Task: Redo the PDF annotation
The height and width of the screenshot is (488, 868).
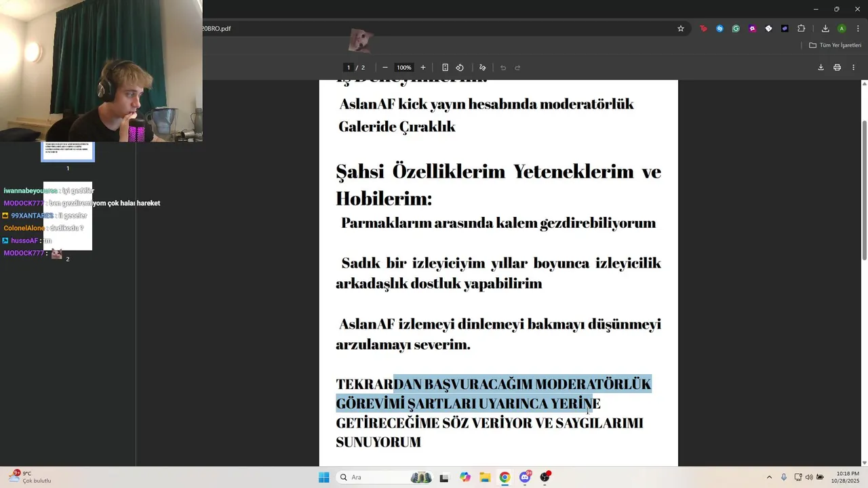Action: (x=517, y=67)
